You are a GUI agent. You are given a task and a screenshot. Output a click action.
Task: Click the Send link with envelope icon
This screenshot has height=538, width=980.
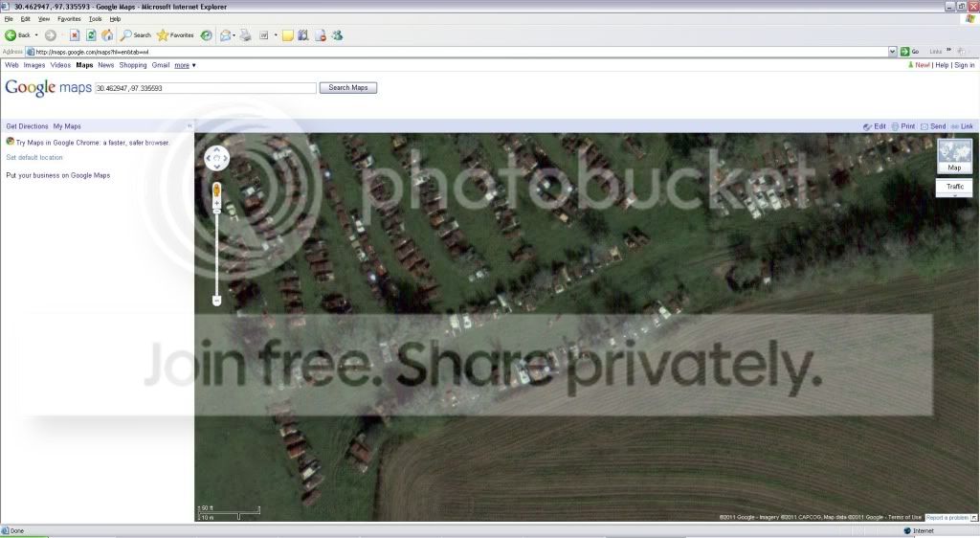(x=933, y=126)
